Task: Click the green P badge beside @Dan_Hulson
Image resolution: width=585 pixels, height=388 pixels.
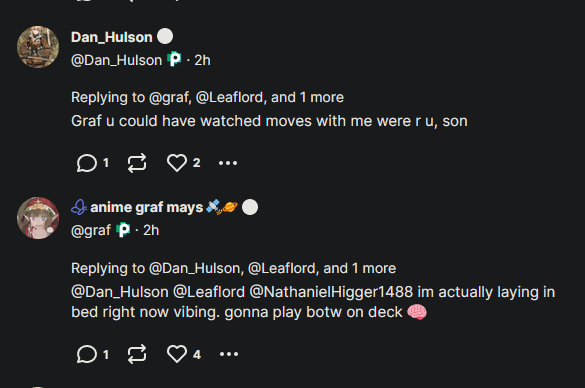Action: tap(174, 59)
